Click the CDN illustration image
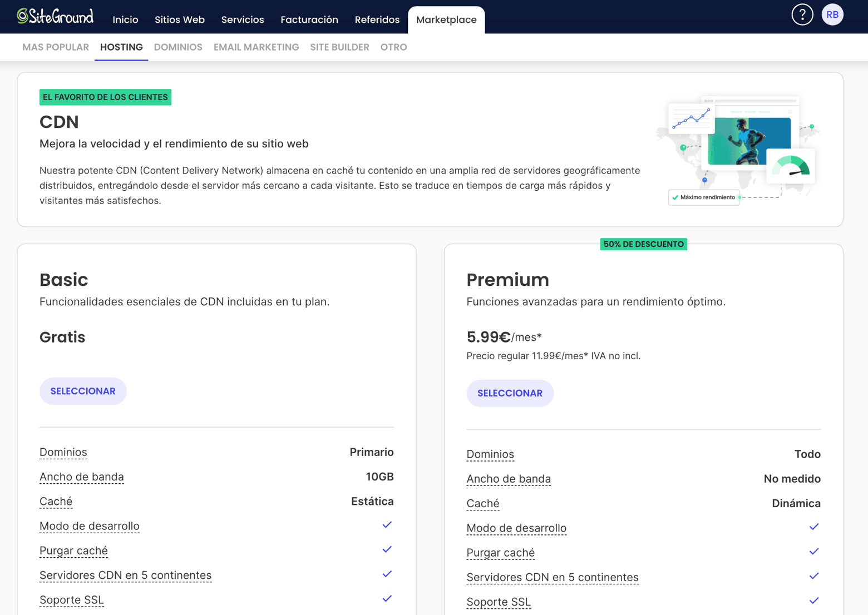Image resolution: width=868 pixels, height=615 pixels. (738, 150)
